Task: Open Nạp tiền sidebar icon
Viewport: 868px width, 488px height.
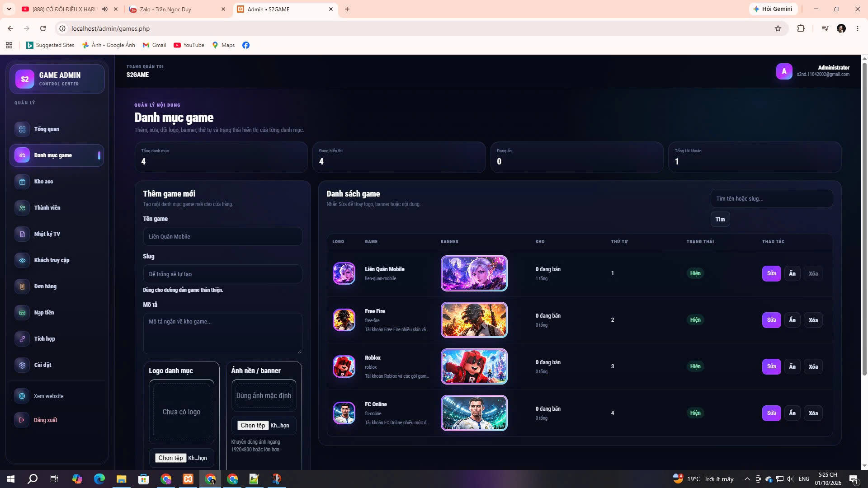Action: pos(22,313)
